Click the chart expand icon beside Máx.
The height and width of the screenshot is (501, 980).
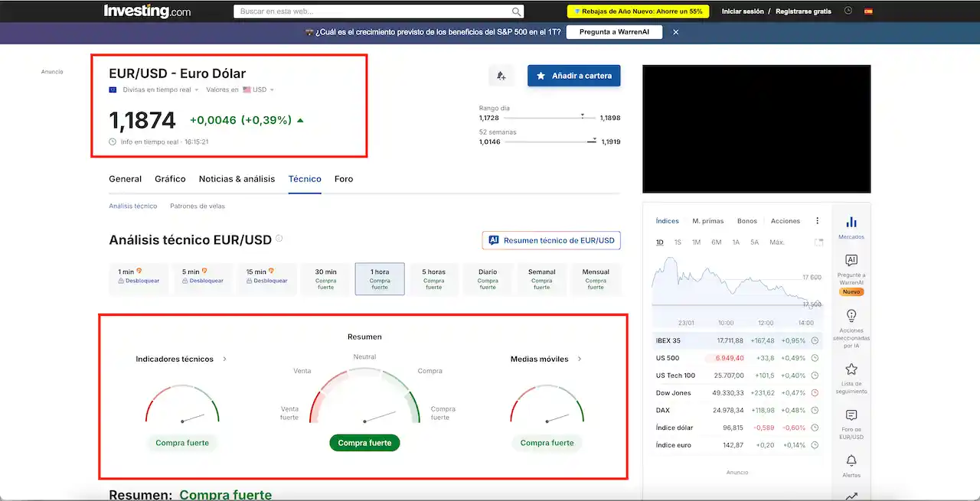(818, 242)
